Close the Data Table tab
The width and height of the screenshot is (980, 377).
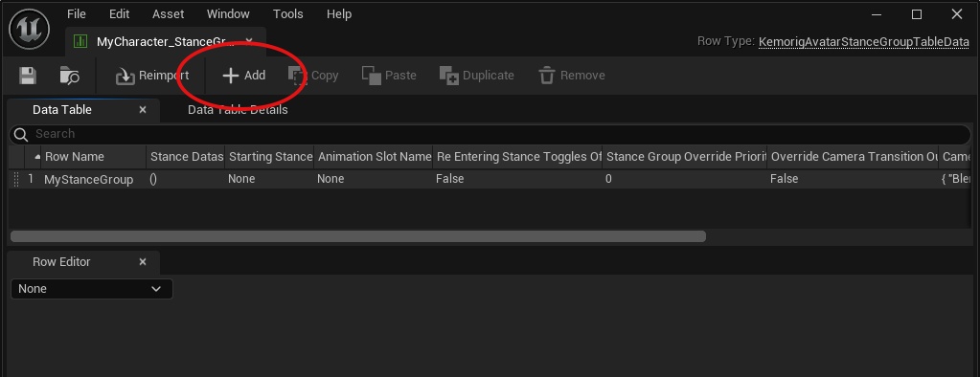click(x=143, y=110)
